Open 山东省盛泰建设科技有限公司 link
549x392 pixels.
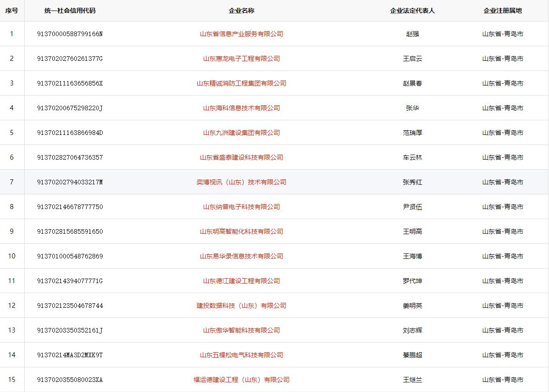[x=241, y=157]
